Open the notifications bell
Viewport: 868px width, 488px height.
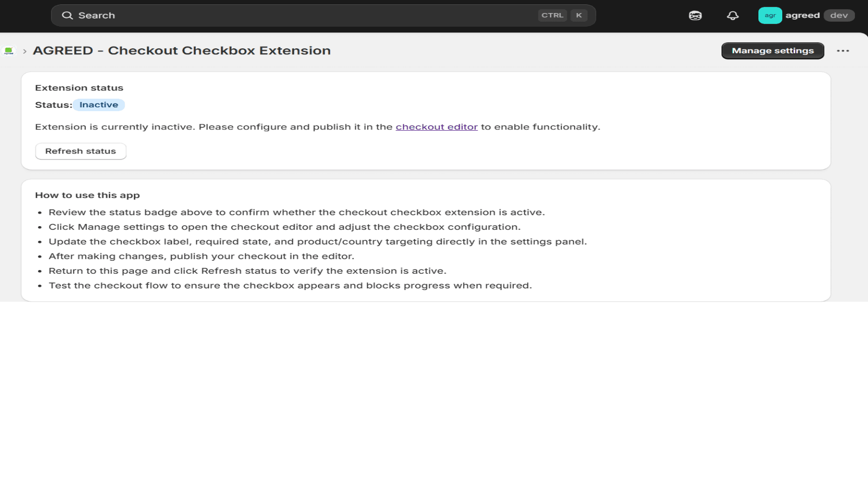(732, 16)
